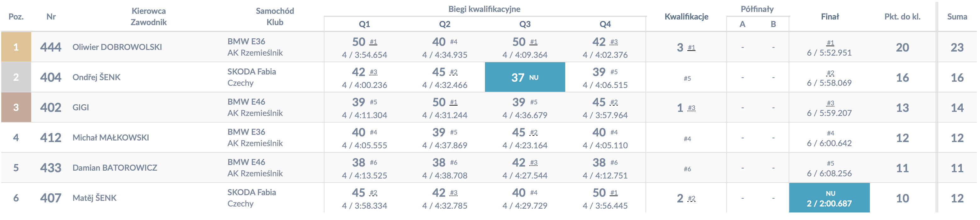Click the #1 link in Matěj ŠENK's Q4 result
980x220 pixels.
pos(614,193)
